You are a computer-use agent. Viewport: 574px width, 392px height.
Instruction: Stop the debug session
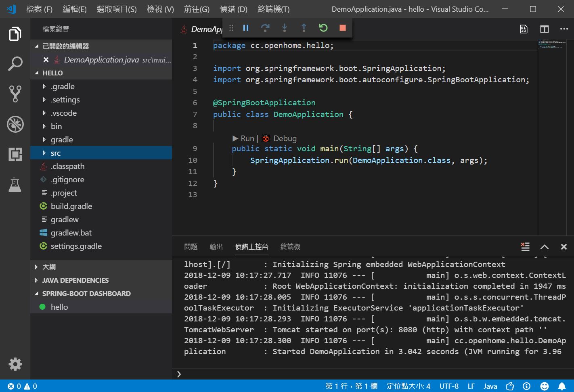point(343,28)
